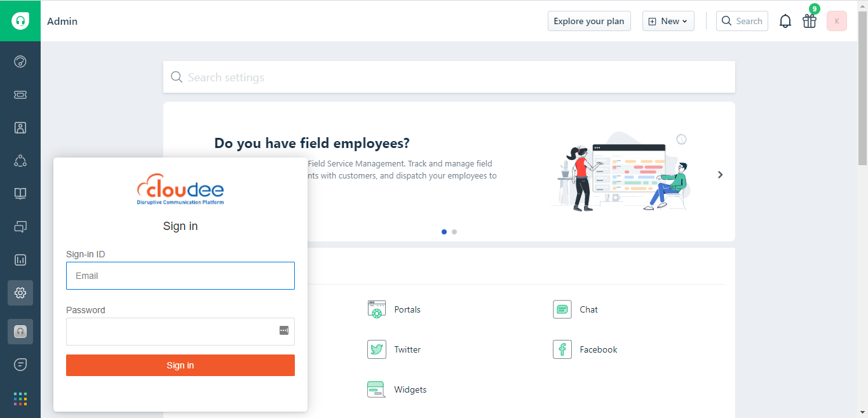Click the Chat channel icon
868x418 pixels.
click(562, 309)
